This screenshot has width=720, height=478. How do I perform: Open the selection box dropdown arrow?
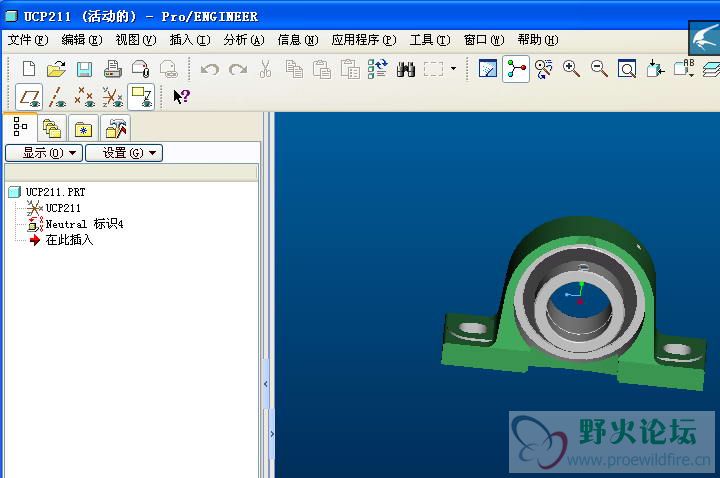click(454, 69)
